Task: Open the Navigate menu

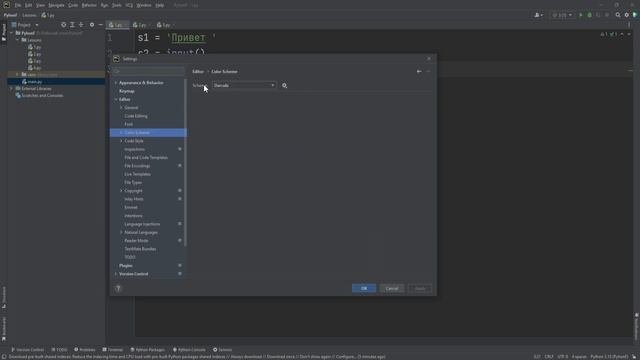Action: pyautogui.click(x=56, y=5)
